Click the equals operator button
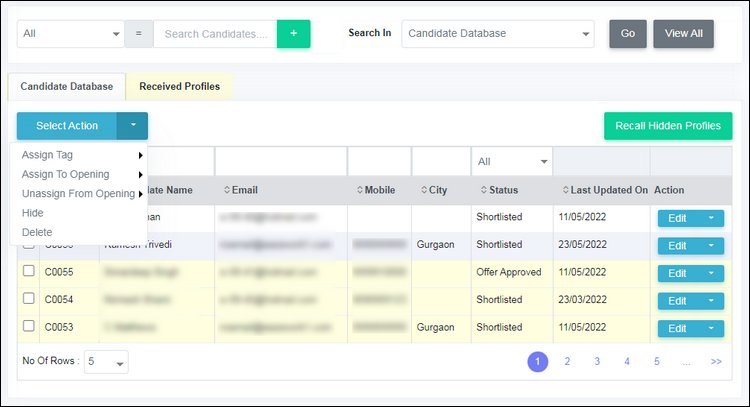The image size is (750, 407). (x=139, y=33)
